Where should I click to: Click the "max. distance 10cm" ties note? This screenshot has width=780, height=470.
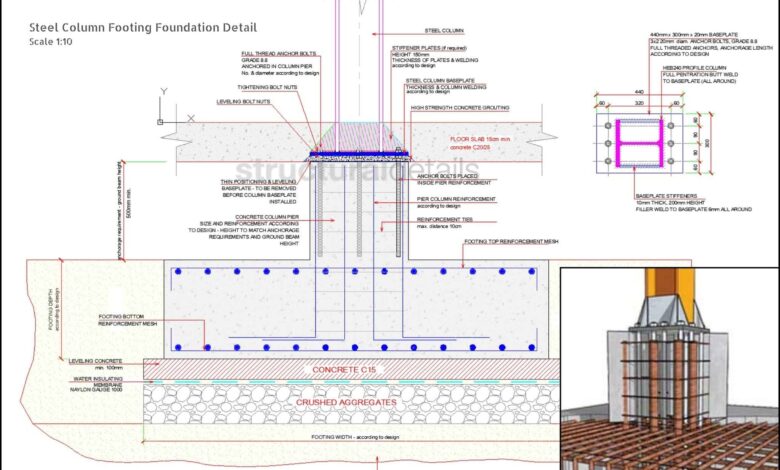pos(439,227)
